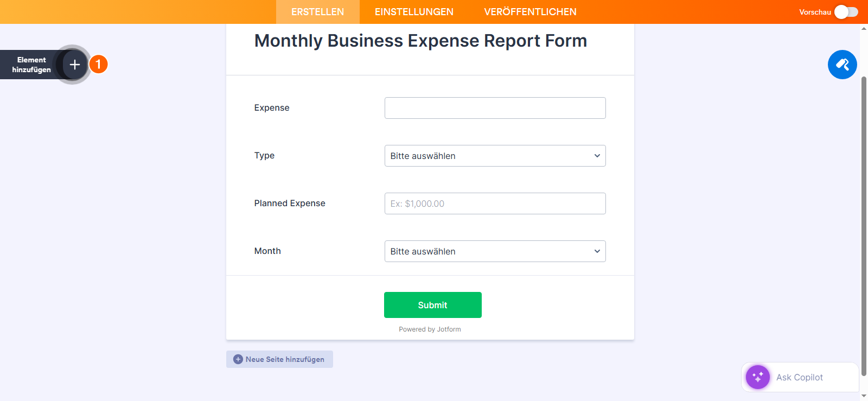Click the Ask Copilot sparkle icon
Screen dimensions: 868x401
click(757, 377)
